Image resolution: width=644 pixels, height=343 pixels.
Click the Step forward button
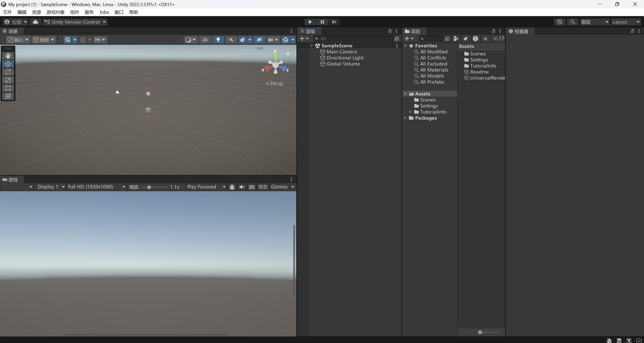point(334,22)
